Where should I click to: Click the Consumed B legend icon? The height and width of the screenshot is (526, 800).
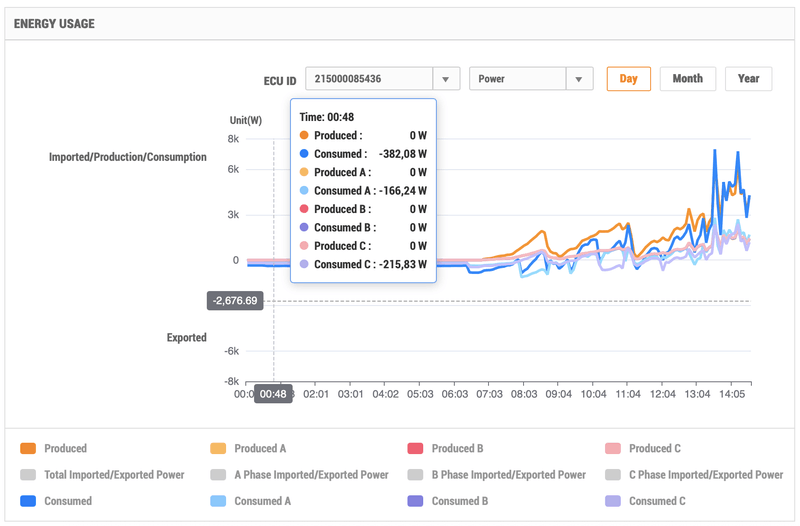tap(416, 501)
